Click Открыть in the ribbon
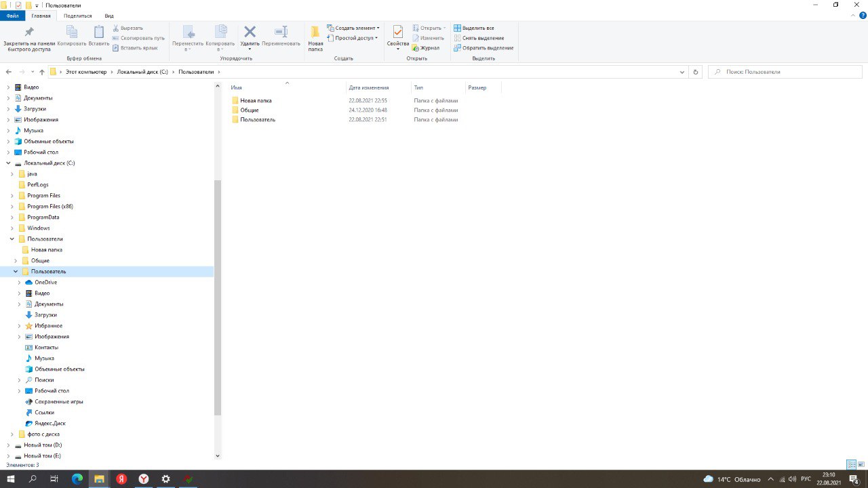The image size is (868, 488). tap(429, 28)
